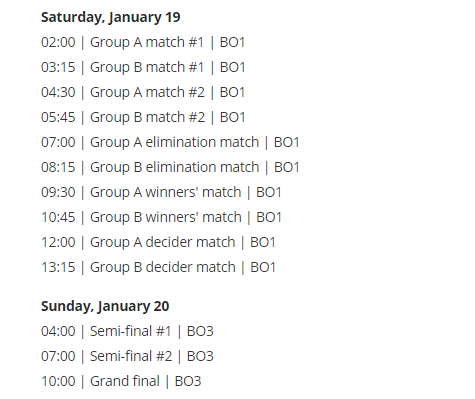This screenshot has width=475, height=399.
Task: Click the Group A winners' match line
Action: 161,192
